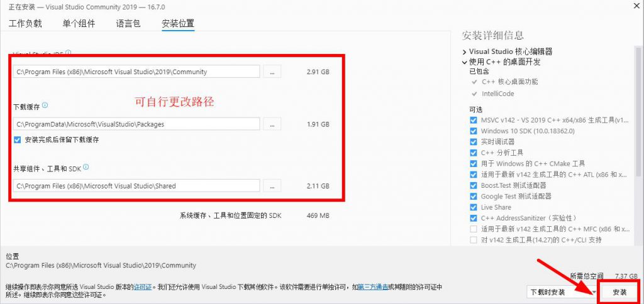Open the 工作负载 tab
Viewport: 644px width, 304px height.
25,23
